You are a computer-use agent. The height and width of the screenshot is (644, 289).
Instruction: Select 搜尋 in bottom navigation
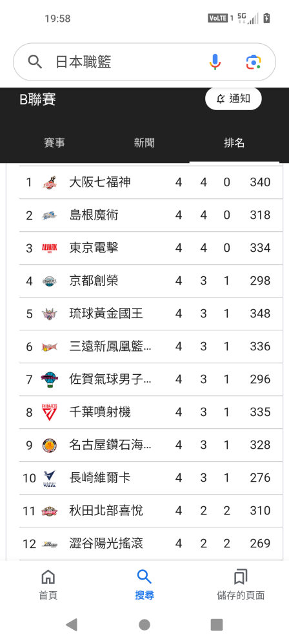[144, 585]
